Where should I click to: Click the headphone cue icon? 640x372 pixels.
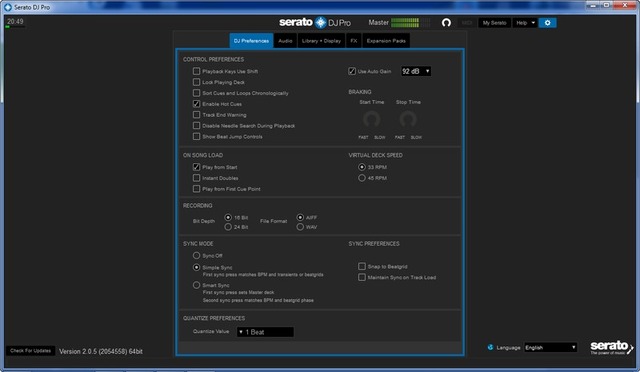pyautogui.click(x=446, y=23)
